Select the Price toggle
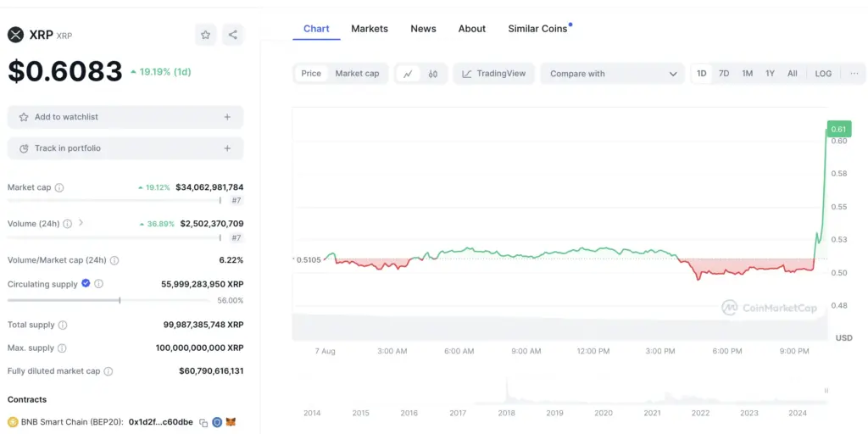868x434 pixels. click(311, 74)
